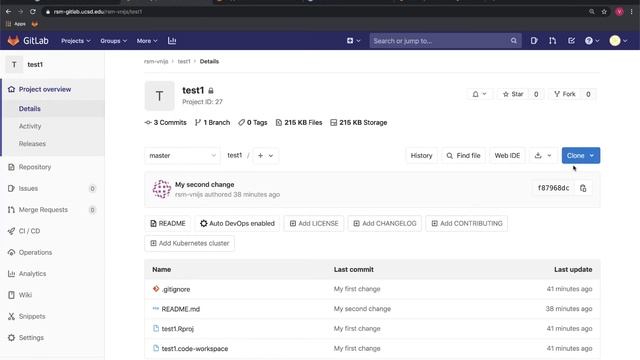Image resolution: width=640 pixels, height=360 pixels.
Task: Open Settings in the sidebar
Action: click(x=31, y=338)
